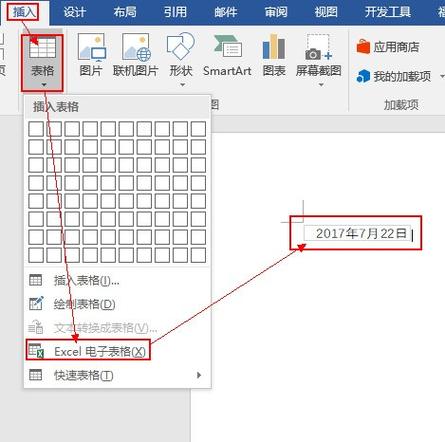Select top-left cell of table grid
The width and height of the screenshot is (445, 442).
[x=36, y=129]
